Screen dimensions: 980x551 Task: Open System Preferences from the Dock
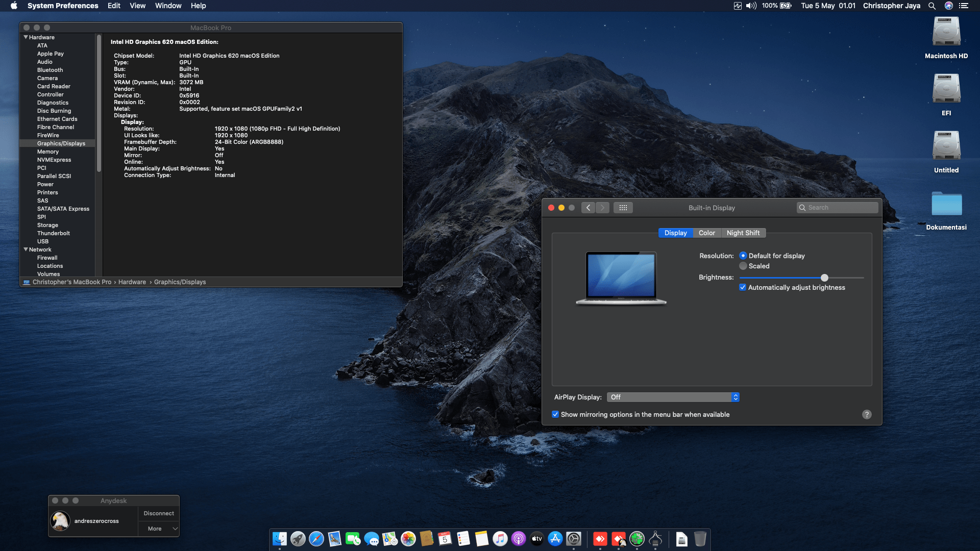pyautogui.click(x=574, y=539)
